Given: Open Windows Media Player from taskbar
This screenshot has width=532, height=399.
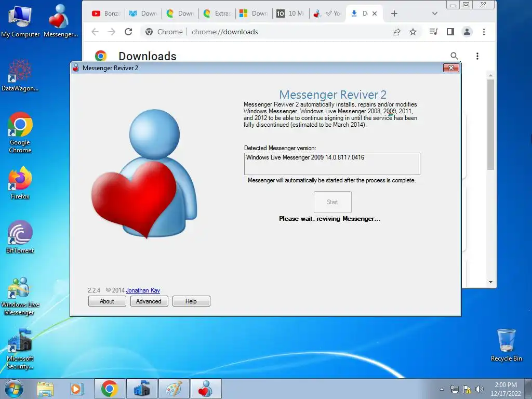Looking at the screenshot, I should coord(76,389).
